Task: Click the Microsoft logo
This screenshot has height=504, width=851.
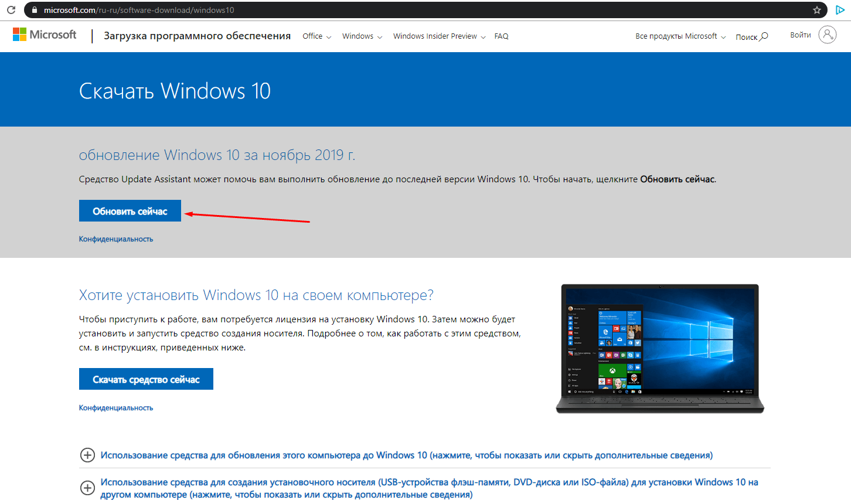Action: coord(45,35)
